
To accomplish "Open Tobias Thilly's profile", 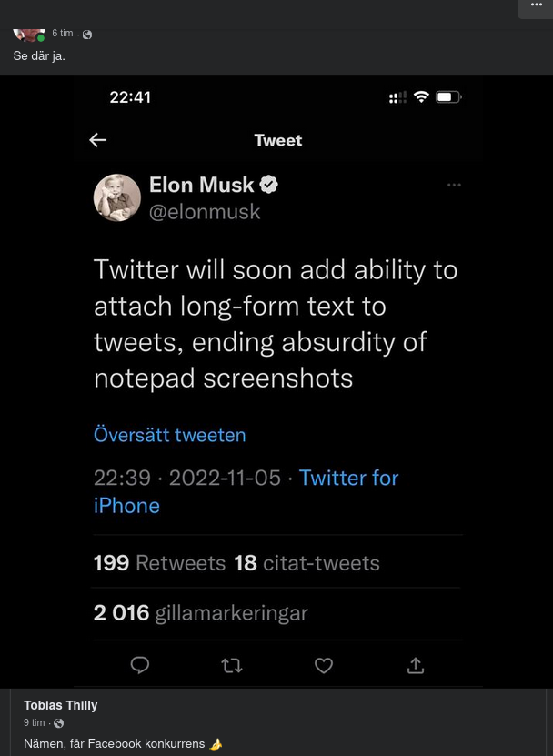I will 60,704.
